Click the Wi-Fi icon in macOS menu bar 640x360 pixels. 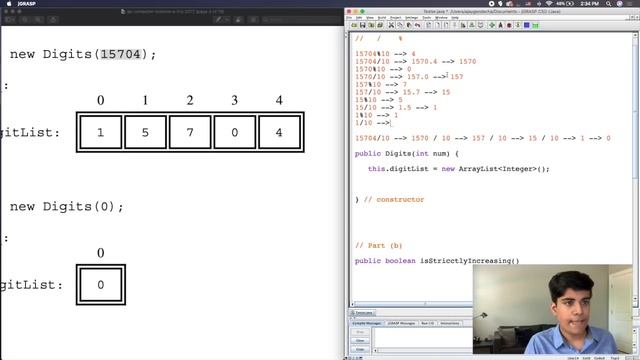click(x=549, y=4)
